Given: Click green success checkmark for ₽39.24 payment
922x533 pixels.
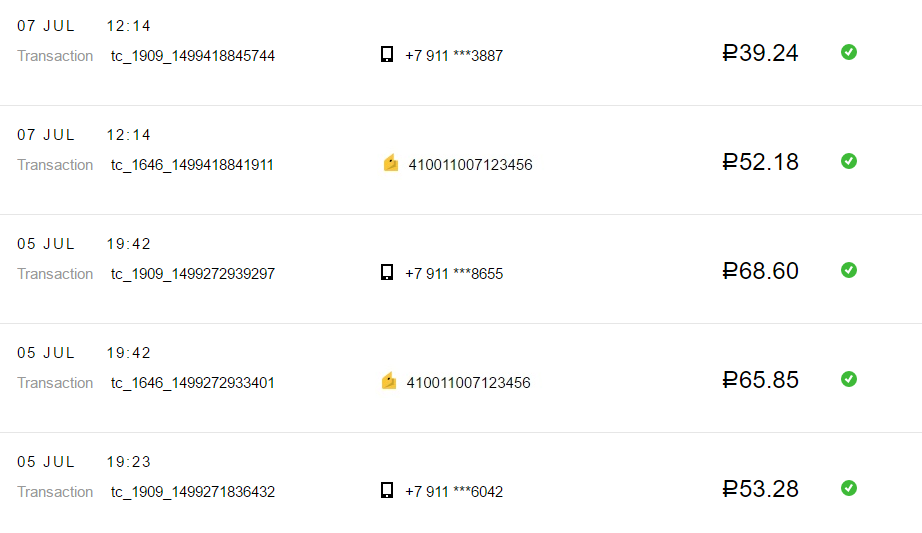Looking at the screenshot, I should click(x=848, y=52).
